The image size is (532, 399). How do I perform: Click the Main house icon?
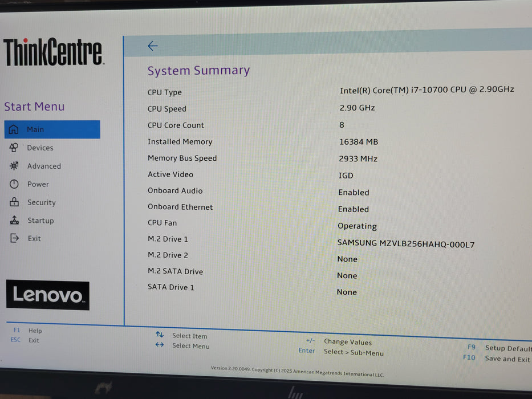pos(14,129)
